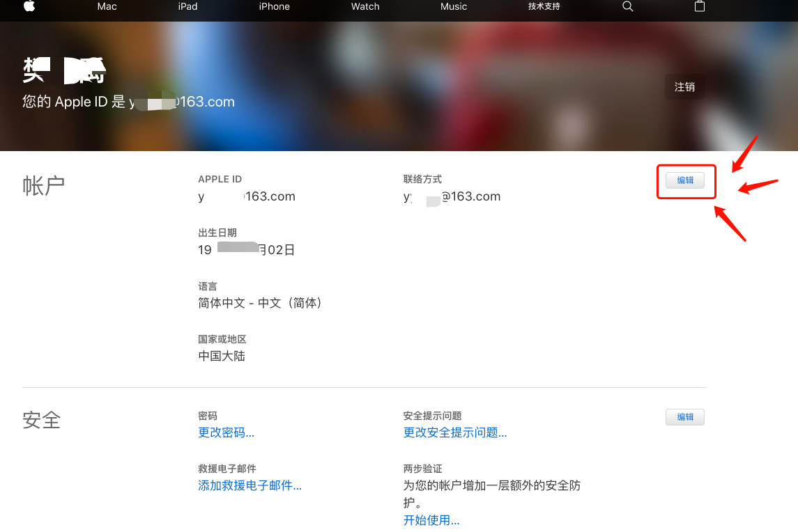Open 技术支持 in the navigation bar

[544, 6]
